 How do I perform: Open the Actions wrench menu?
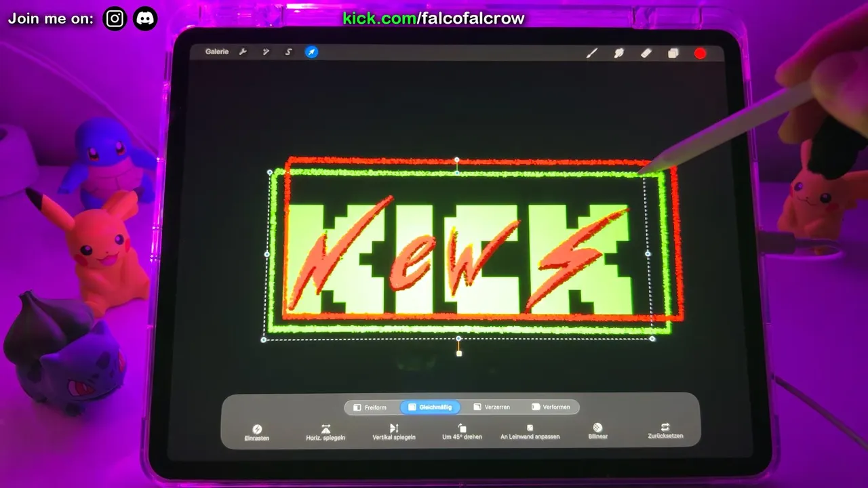tap(243, 52)
